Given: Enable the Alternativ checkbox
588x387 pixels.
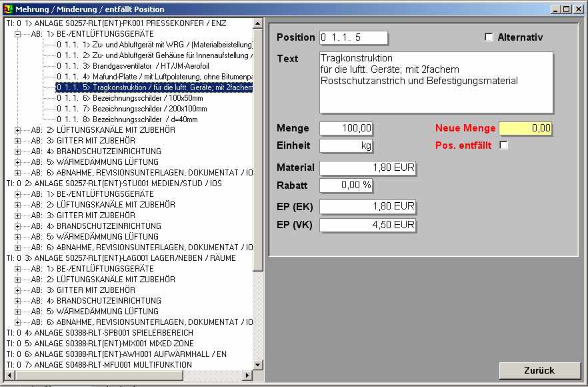Looking at the screenshot, I should (489, 37).
